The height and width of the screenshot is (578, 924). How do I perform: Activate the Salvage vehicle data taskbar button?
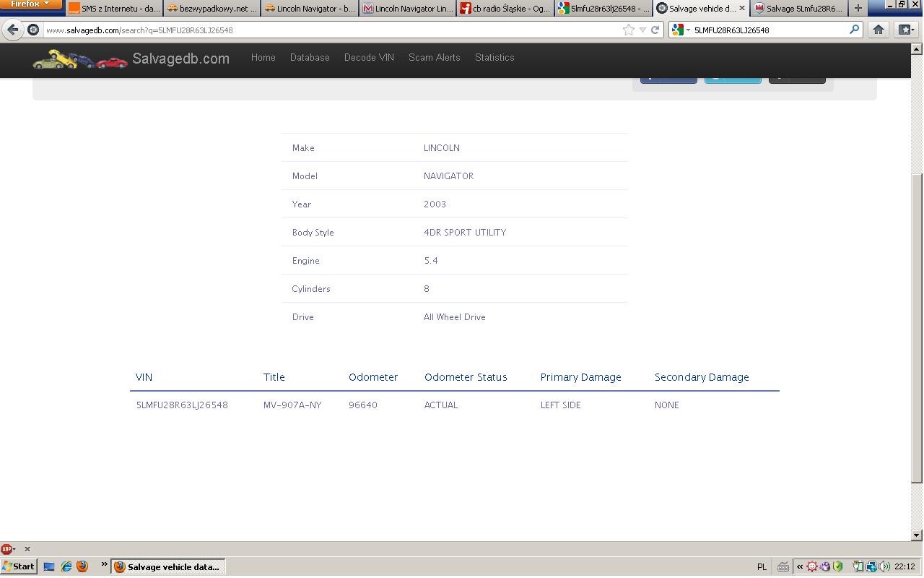click(168, 567)
